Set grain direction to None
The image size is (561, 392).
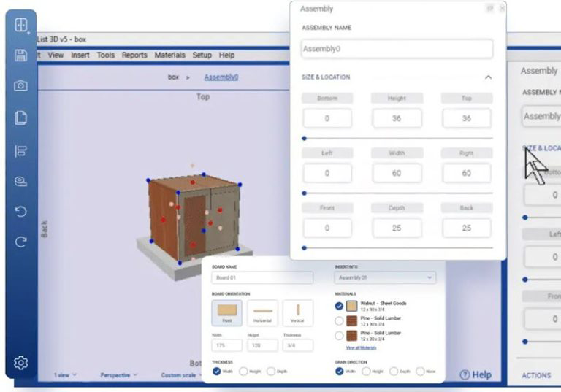point(420,371)
